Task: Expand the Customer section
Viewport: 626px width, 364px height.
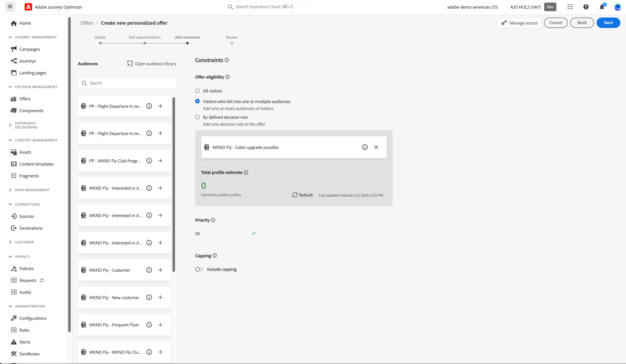Action: pos(10,242)
